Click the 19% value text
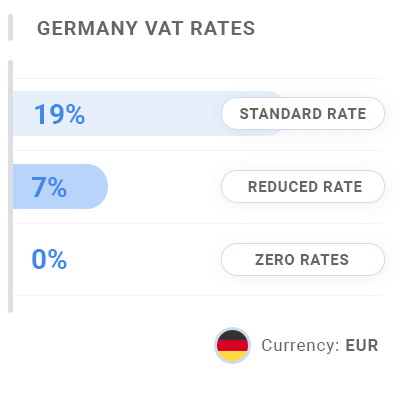 (60, 114)
